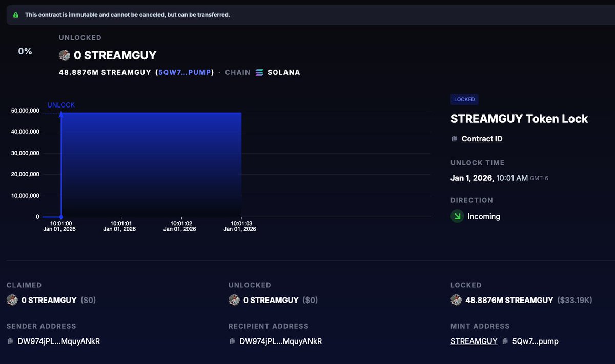Open the STREAMGUY mint address link
The height and width of the screenshot is (364, 615).
tap(474, 341)
